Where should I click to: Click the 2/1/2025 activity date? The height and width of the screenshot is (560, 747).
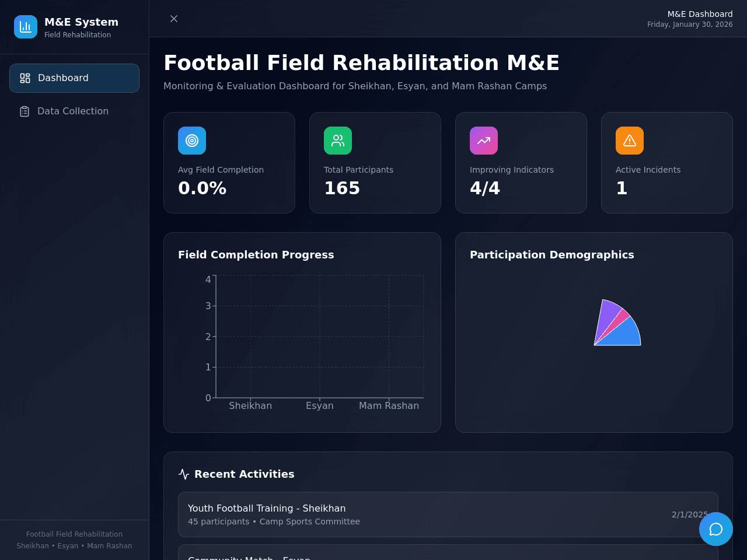click(690, 514)
